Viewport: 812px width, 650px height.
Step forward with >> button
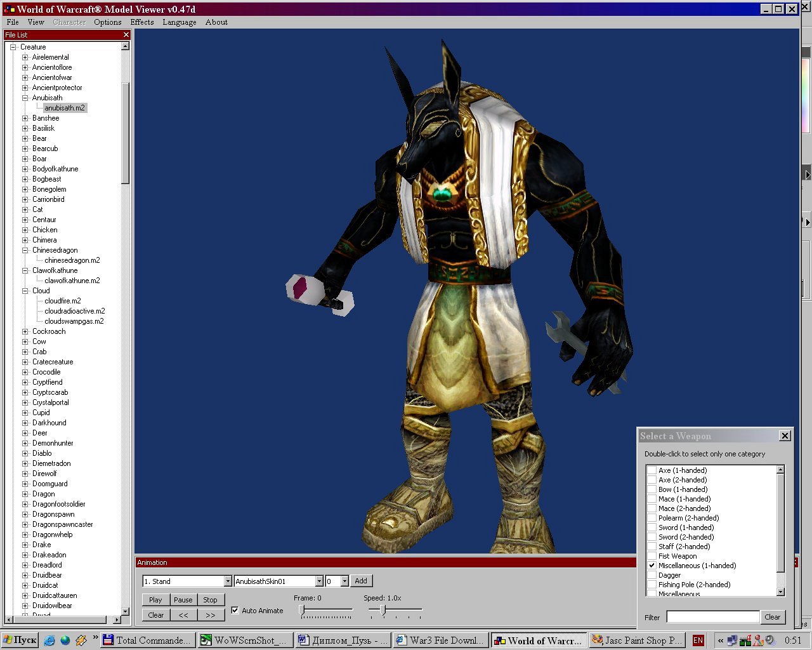pyautogui.click(x=210, y=615)
